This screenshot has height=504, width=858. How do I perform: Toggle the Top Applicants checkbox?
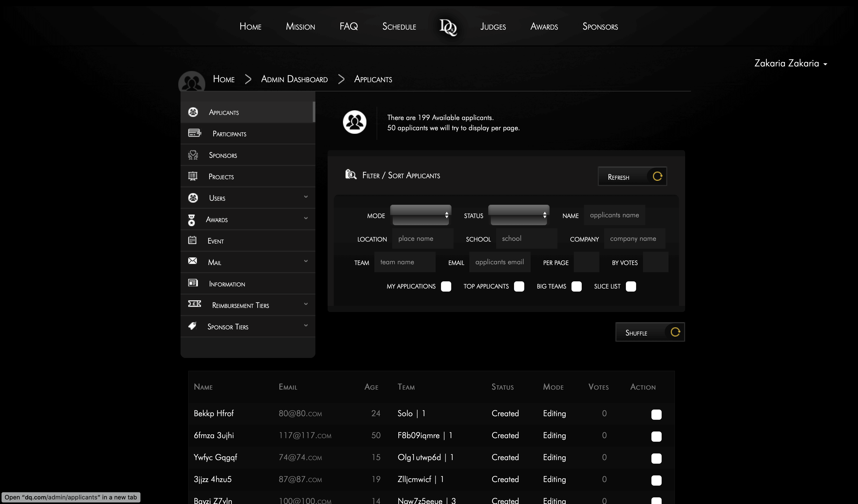(x=519, y=286)
